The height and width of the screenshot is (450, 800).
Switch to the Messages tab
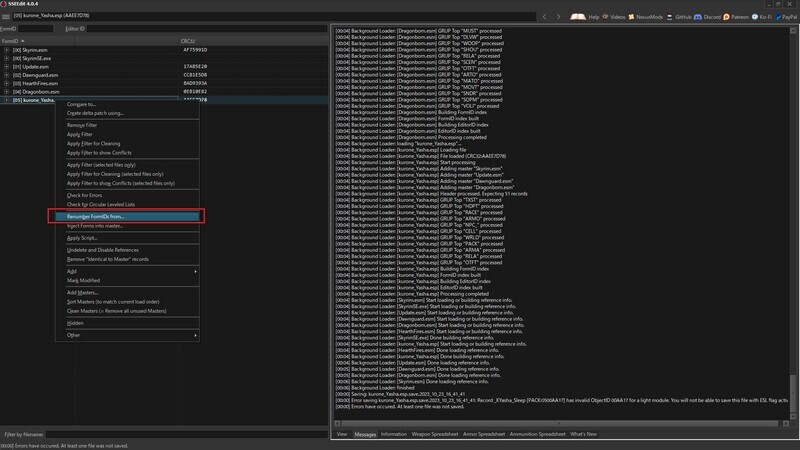[x=365, y=434]
